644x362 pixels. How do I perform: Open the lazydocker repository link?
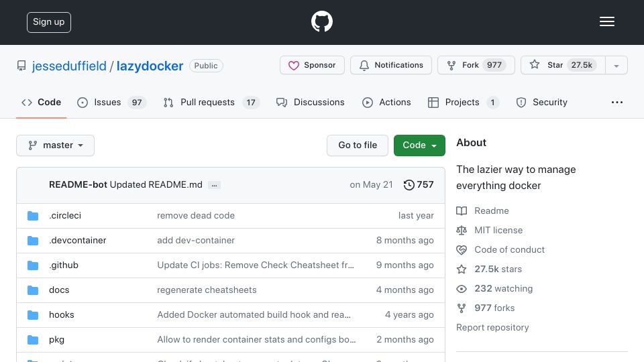click(x=150, y=66)
